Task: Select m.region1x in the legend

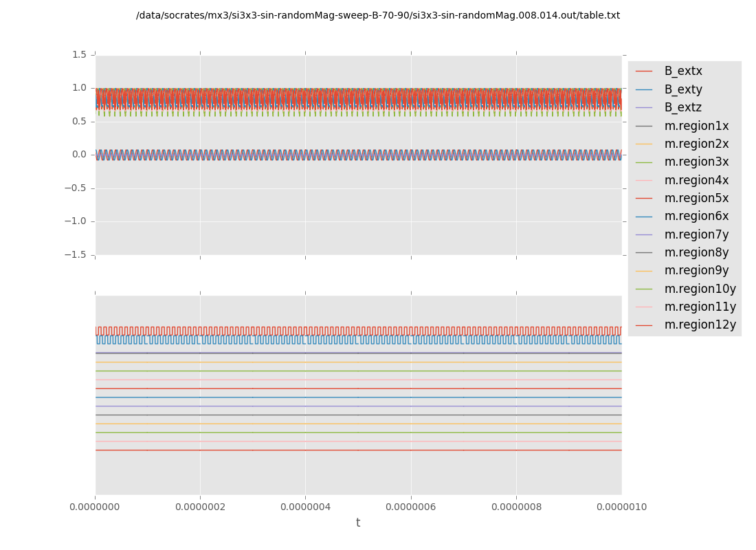Action: click(696, 126)
